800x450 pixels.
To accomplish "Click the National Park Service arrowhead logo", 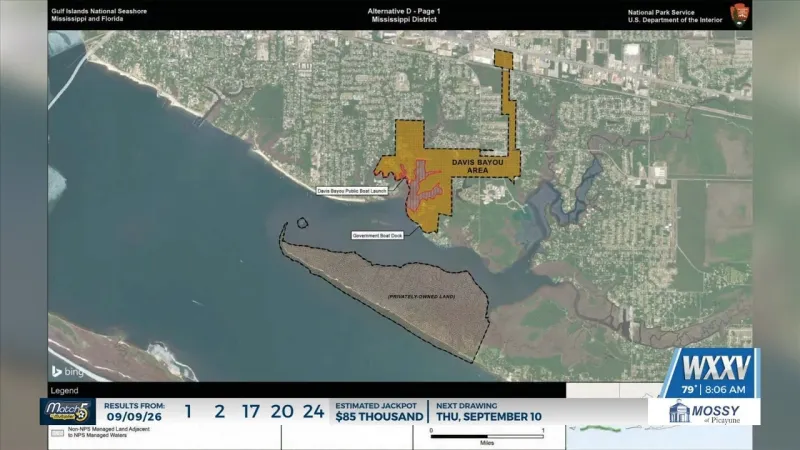I will click(739, 15).
